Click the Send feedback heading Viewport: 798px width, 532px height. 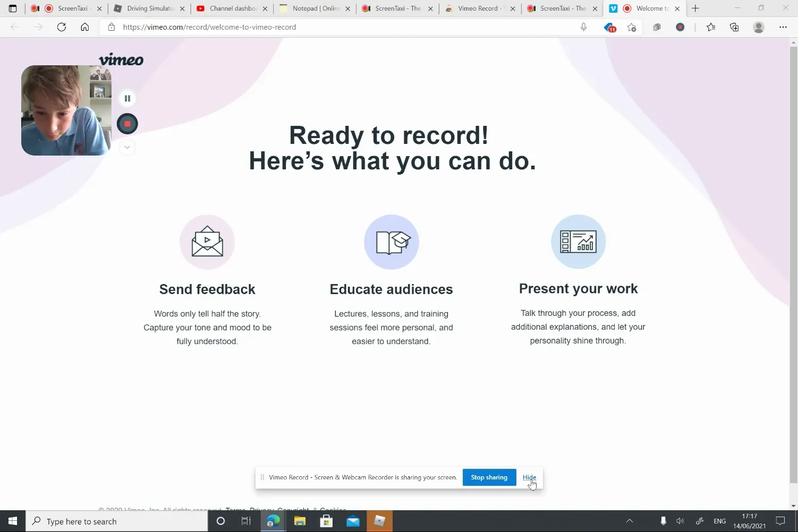pyautogui.click(x=207, y=289)
